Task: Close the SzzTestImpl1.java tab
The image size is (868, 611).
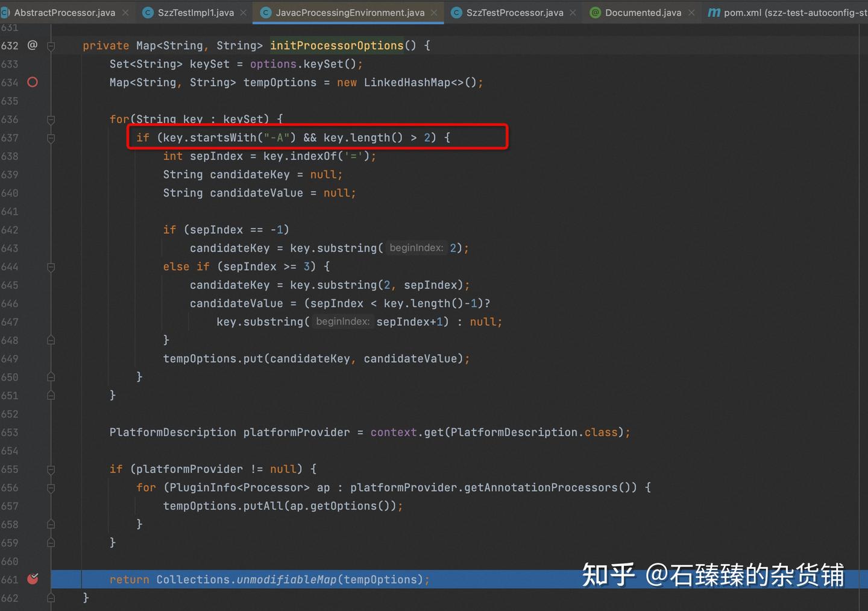Action: (x=243, y=11)
